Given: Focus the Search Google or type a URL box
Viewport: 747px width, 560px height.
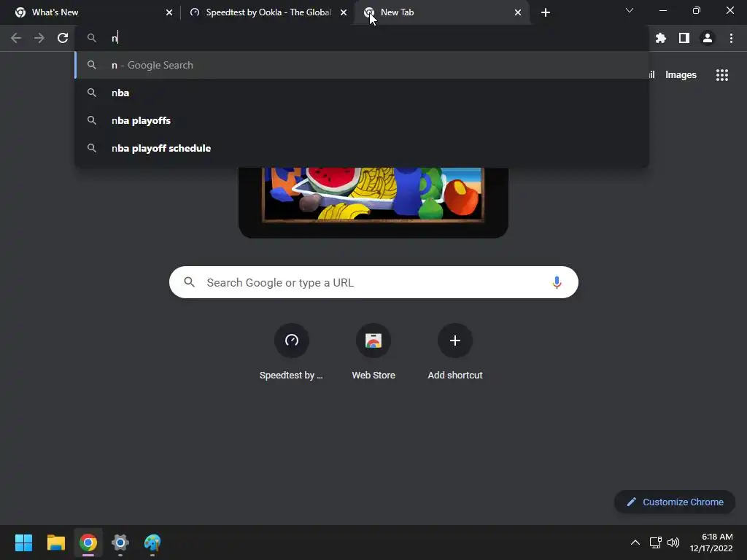Looking at the screenshot, I should pyautogui.click(x=373, y=282).
